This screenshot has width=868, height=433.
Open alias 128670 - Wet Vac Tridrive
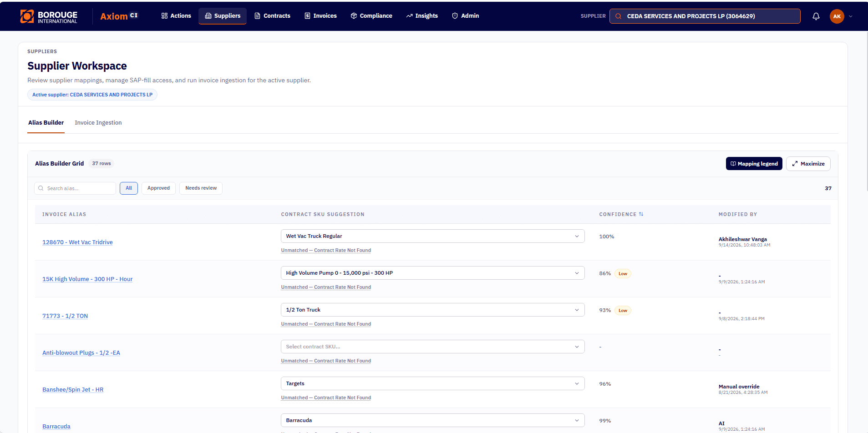(x=77, y=242)
